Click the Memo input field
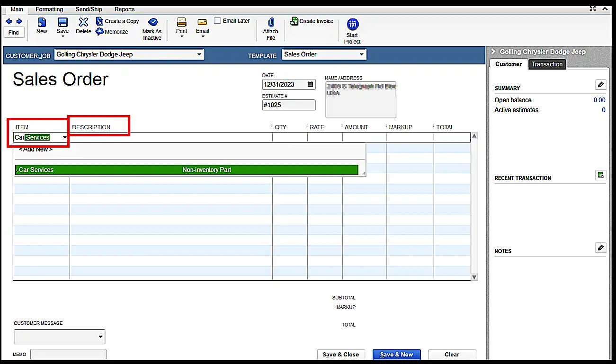This screenshot has height=364, width=616. point(68,355)
